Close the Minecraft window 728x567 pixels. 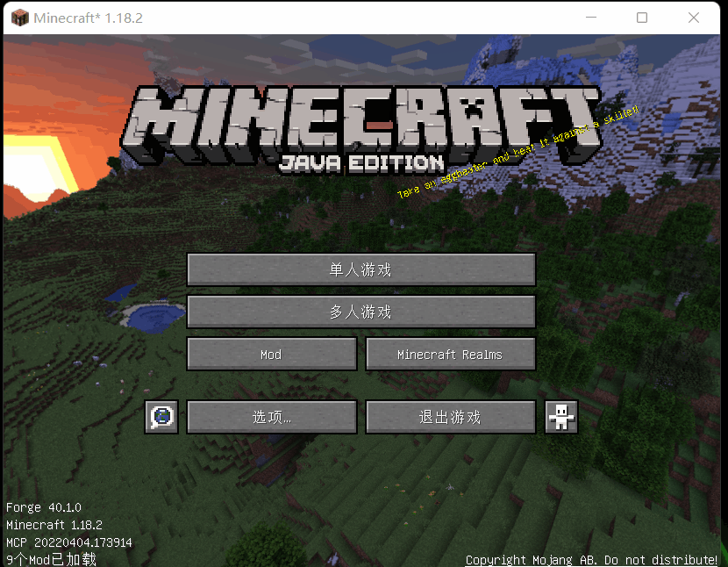pos(694,18)
